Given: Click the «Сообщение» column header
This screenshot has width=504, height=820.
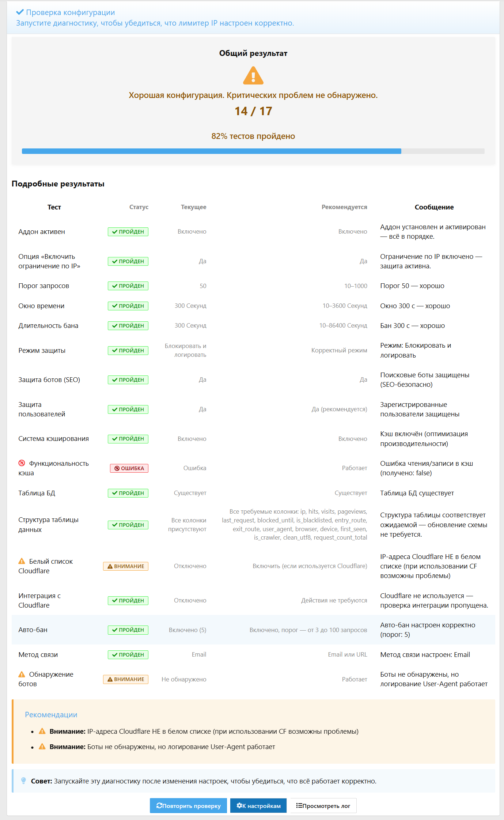Looking at the screenshot, I should (434, 207).
